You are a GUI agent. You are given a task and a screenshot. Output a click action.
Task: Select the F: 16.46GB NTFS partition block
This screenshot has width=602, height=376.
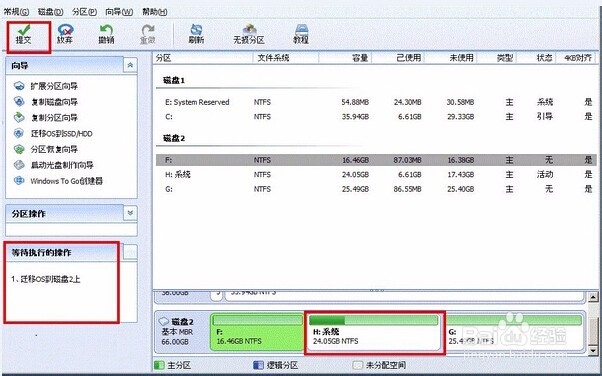tap(257, 333)
